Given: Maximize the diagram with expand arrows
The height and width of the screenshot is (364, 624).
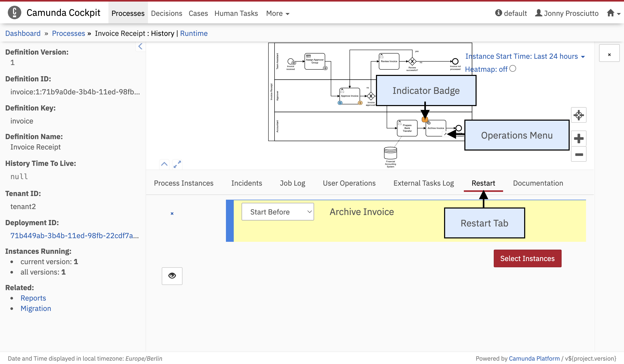Looking at the screenshot, I should [x=177, y=164].
